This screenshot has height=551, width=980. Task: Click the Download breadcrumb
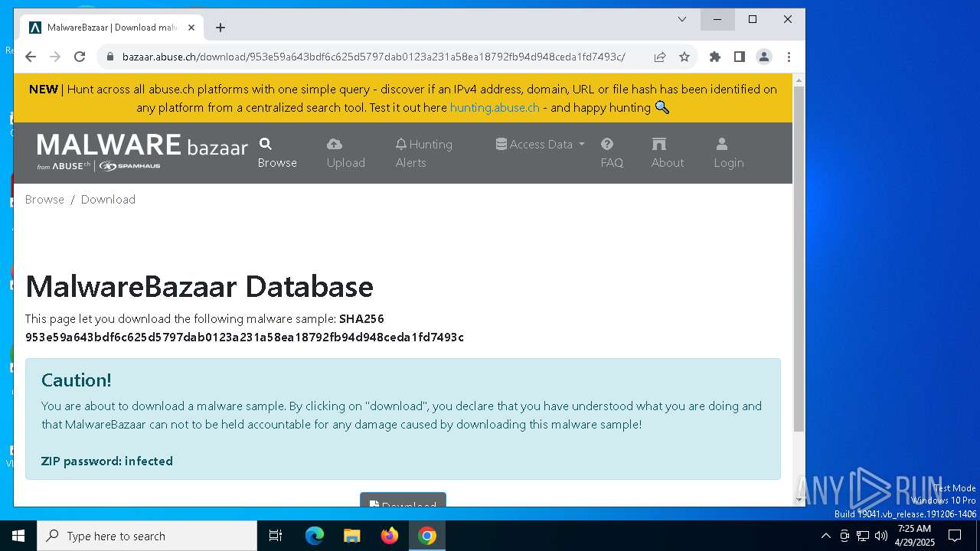click(x=108, y=199)
